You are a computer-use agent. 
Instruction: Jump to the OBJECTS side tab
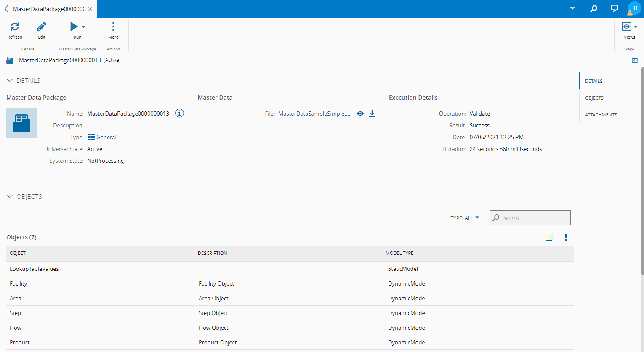click(x=594, y=98)
